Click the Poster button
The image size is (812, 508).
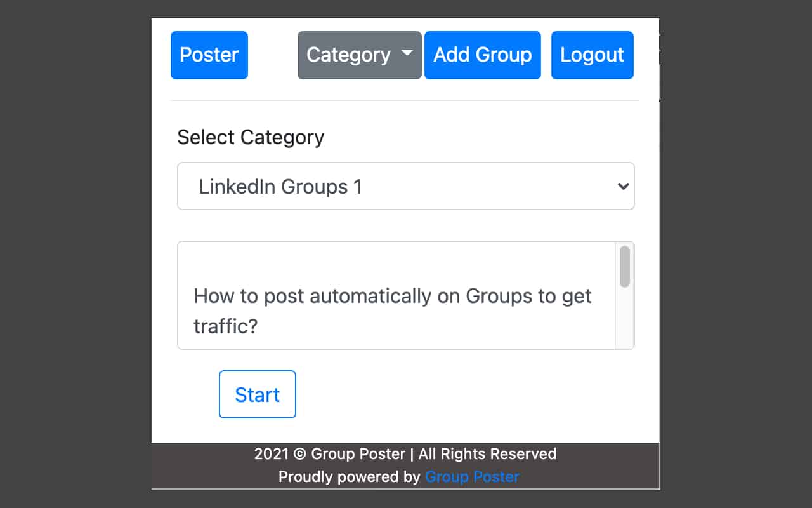pos(209,55)
